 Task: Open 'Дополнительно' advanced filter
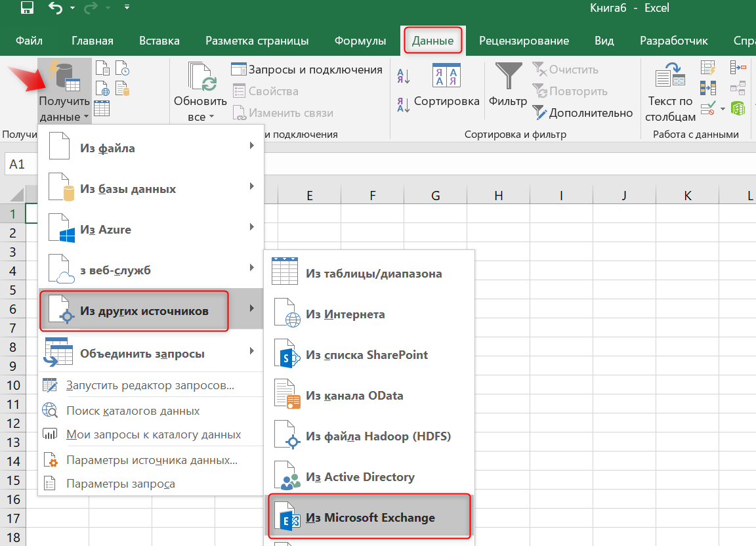(x=583, y=113)
